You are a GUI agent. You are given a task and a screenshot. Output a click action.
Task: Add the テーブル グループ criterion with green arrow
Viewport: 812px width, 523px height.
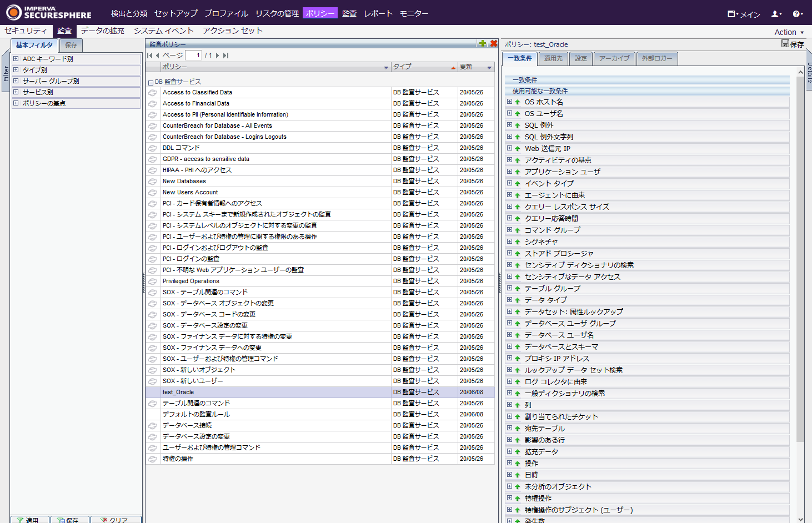518,289
